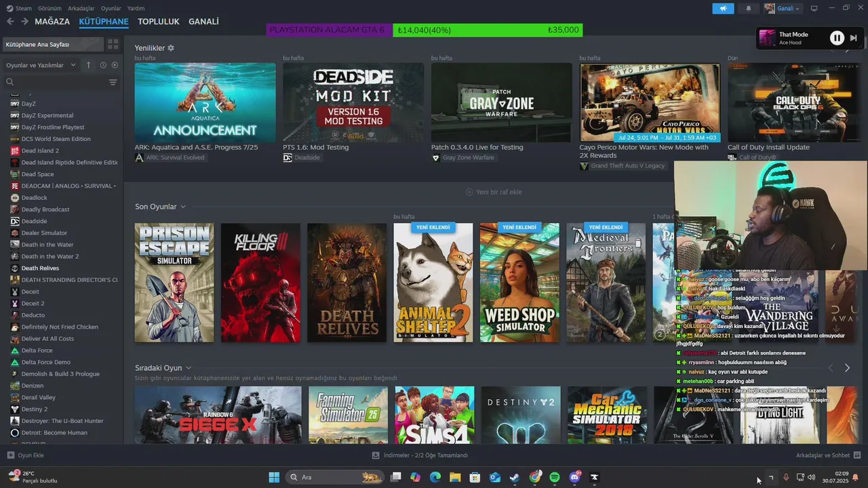Click the library search magnifier icon

(x=10, y=82)
